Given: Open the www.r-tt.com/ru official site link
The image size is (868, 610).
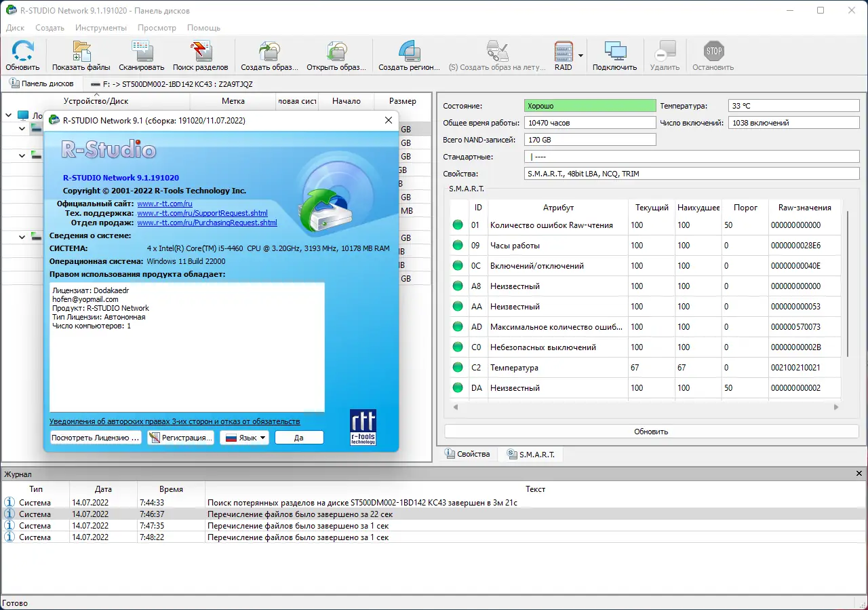Looking at the screenshot, I should tap(165, 204).
